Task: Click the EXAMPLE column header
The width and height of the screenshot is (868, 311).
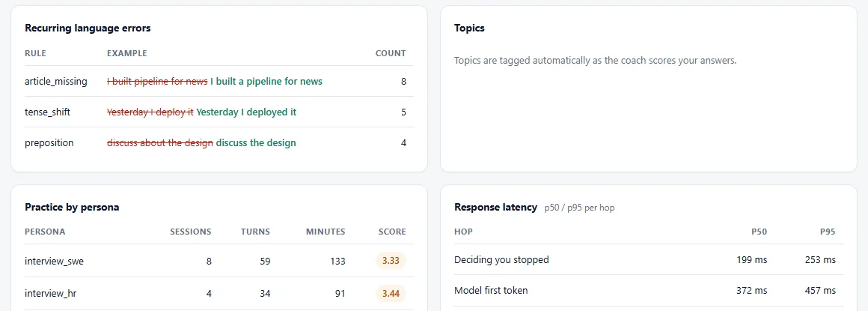Action: 126,54
